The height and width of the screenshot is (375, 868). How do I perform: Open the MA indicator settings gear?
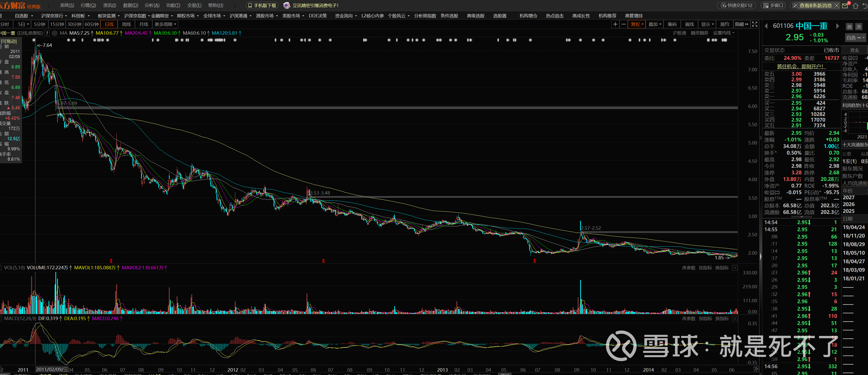click(55, 33)
